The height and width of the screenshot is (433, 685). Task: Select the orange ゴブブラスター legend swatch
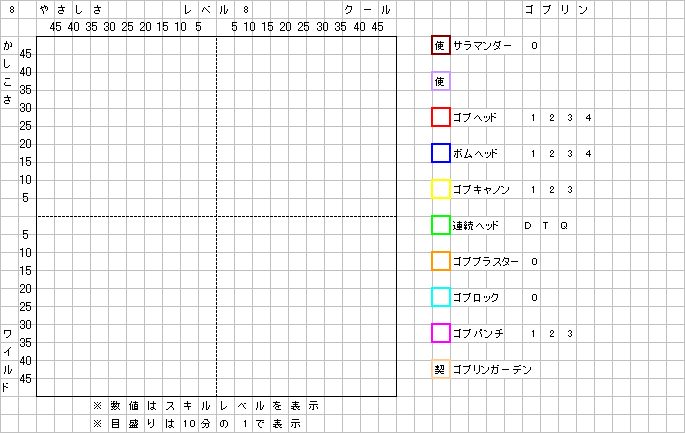441,261
